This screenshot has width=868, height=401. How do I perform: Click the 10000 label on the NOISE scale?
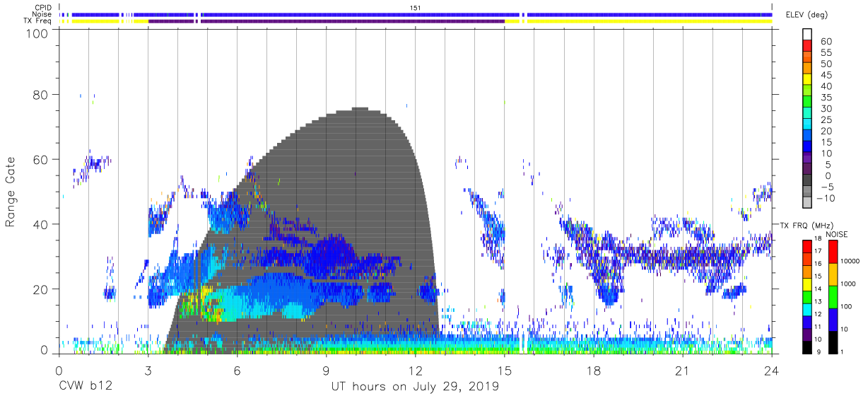pos(851,262)
